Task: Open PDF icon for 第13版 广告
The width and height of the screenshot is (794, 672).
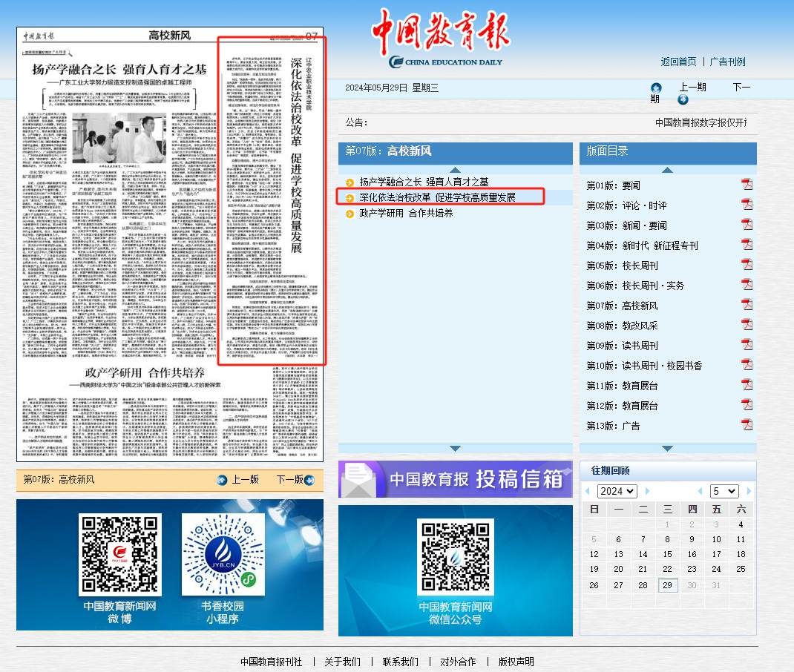Action: 747,424
